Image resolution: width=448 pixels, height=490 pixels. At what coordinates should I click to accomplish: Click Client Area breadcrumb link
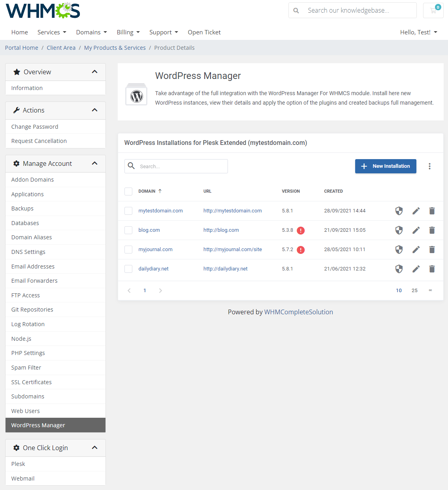pyautogui.click(x=61, y=48)
